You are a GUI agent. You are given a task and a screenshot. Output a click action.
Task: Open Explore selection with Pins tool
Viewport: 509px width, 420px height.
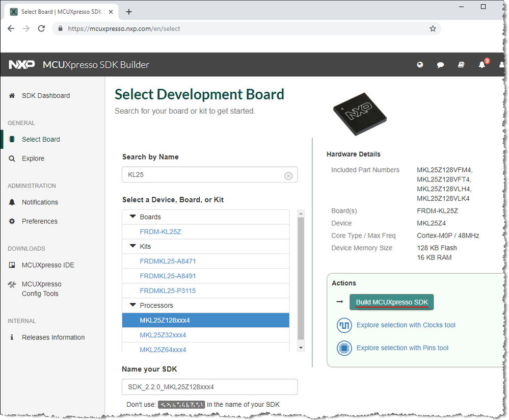tap(402, 348)
